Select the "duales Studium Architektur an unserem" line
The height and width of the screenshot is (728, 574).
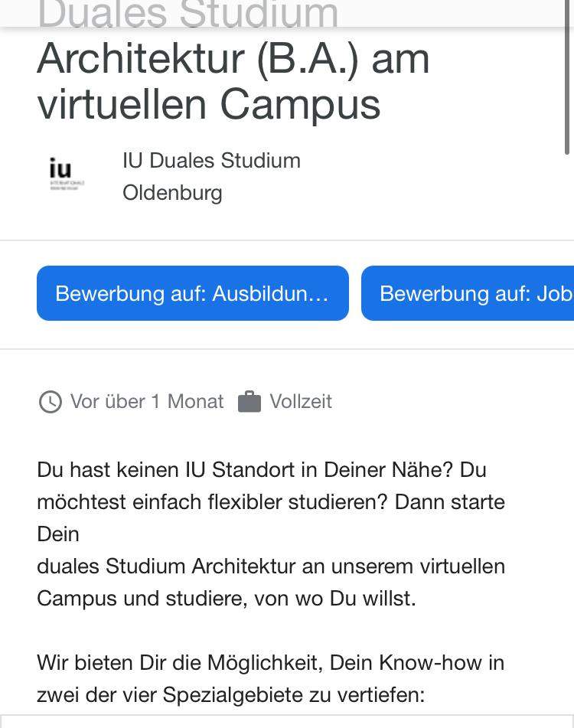click(270, 566)
